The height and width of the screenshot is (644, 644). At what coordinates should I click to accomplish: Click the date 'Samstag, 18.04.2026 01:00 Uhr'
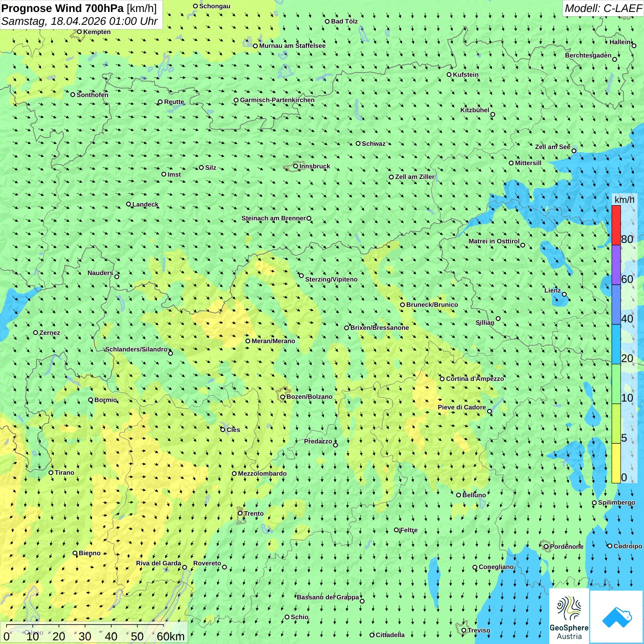point(80,21)
